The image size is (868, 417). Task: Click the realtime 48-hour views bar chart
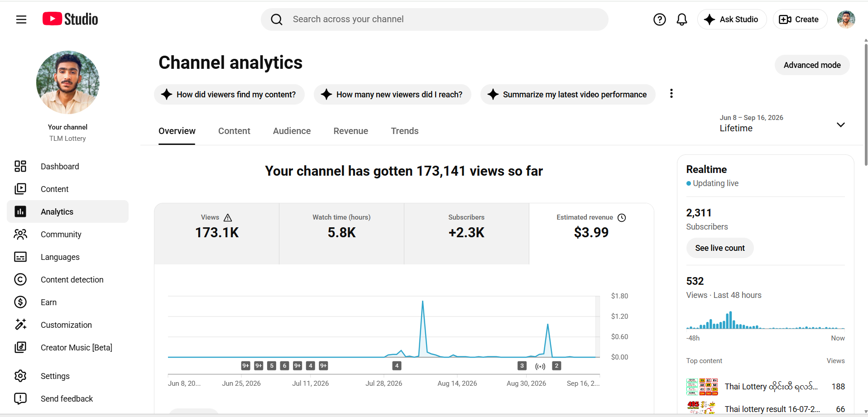(765, 320)
